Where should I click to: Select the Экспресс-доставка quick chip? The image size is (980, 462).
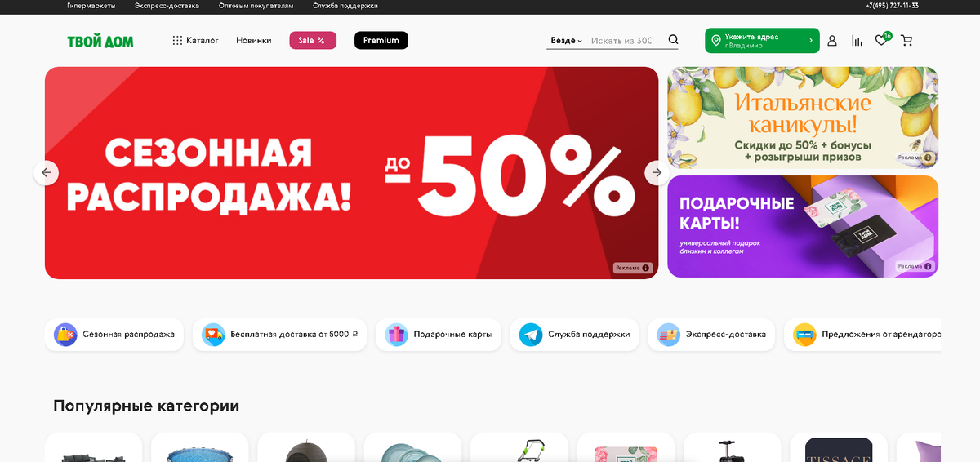[x=711, y=335]
